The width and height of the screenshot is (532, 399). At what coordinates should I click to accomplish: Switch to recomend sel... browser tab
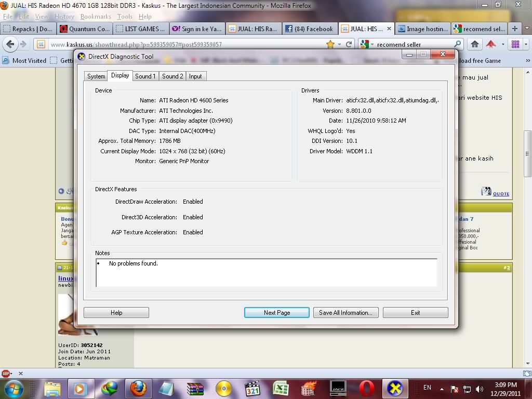coord(479,29)
